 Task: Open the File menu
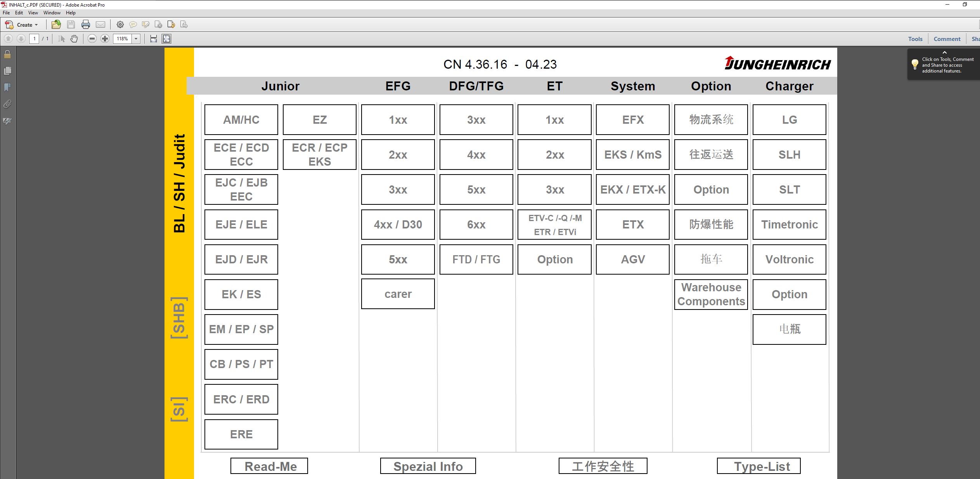6,13
